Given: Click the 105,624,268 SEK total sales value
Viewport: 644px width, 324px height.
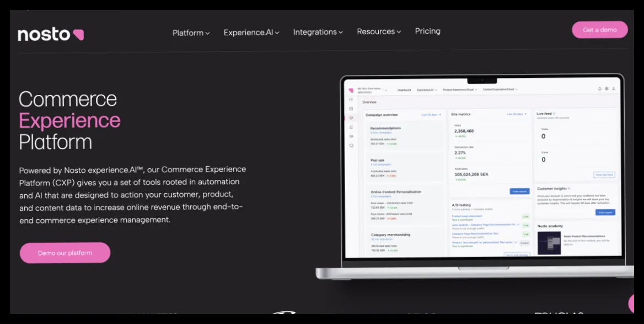Looking at the screenshot, I should point(471,174).
